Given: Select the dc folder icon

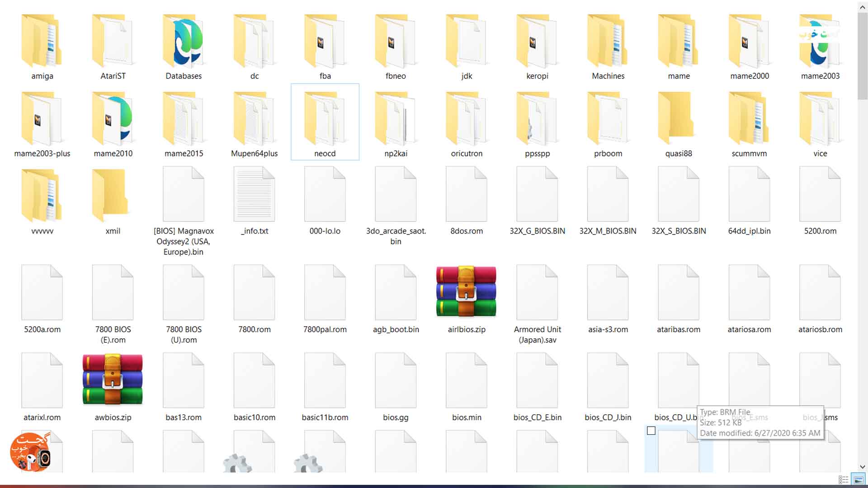Looking at the screenshot, I should pos(254,41).
